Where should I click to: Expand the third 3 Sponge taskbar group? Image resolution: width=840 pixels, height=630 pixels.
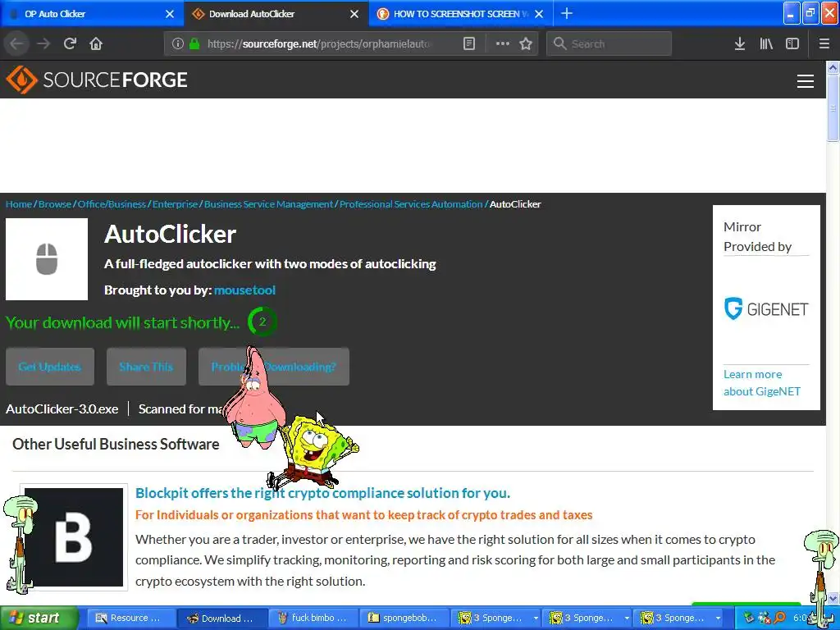click(x=718, y=619)
